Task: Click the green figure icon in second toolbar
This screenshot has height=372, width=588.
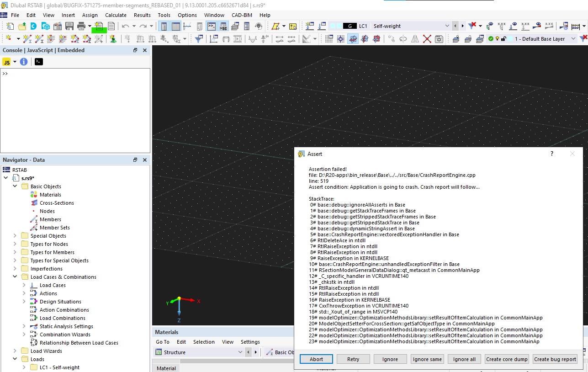Action: (112, 39)
